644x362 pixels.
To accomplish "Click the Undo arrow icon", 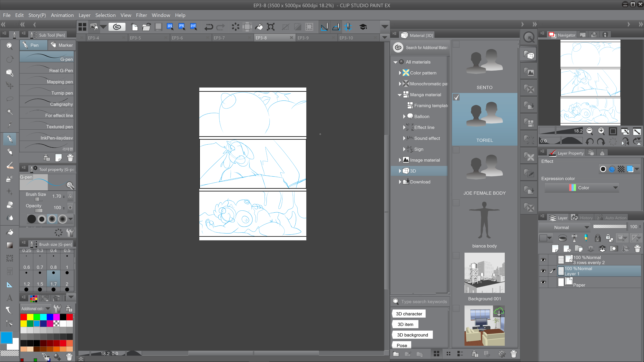I will pyautogui.click(x=208, y=27).
